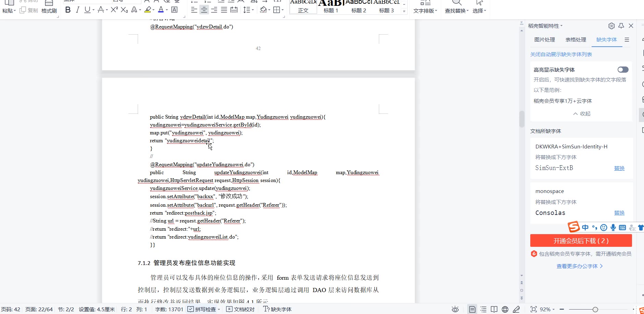Open the 选择 dropdown
Image resolution: width=644 pixels, height=314 pixels.
(x=479, y=11)
